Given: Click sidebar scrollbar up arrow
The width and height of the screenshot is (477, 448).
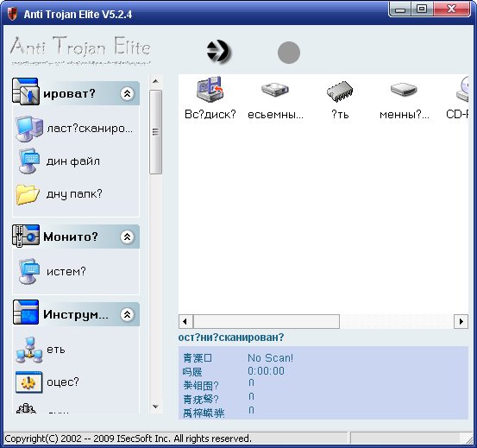Looking at the screenshot, I should pos(155,81).
